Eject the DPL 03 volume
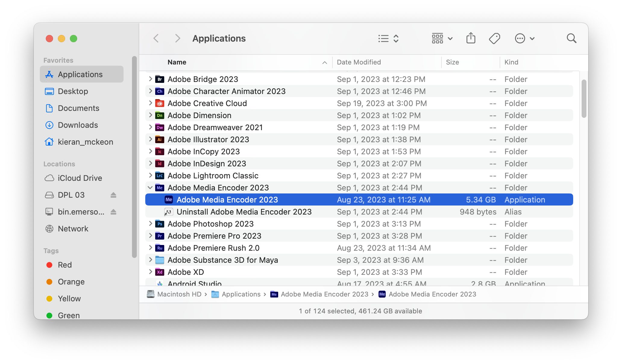 (113, 195)
